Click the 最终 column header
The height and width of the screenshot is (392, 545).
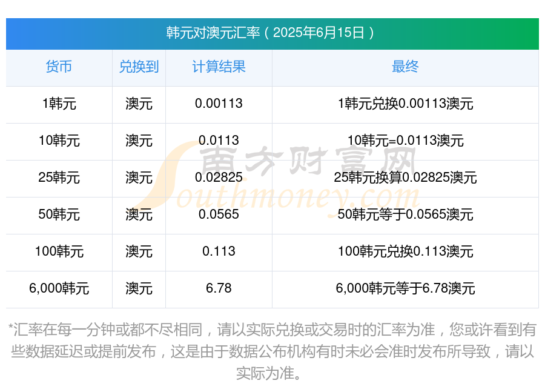click(x=405, y=67)
